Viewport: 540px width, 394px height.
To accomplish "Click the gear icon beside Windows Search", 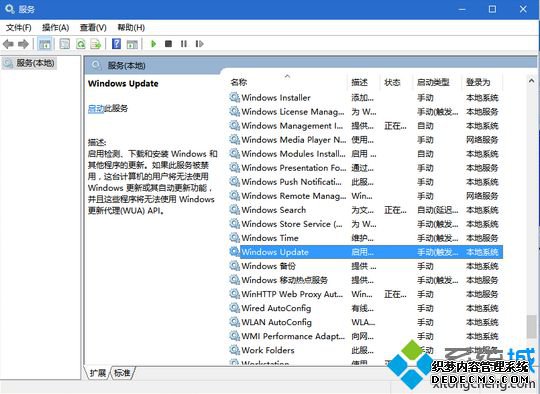I will click(235, 209).
